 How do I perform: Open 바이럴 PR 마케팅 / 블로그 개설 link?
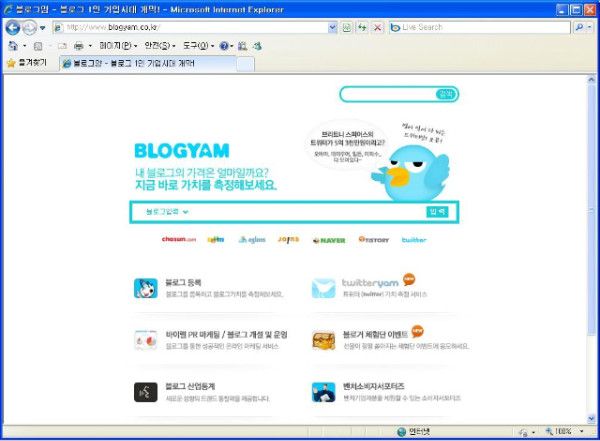pos(227,335)
